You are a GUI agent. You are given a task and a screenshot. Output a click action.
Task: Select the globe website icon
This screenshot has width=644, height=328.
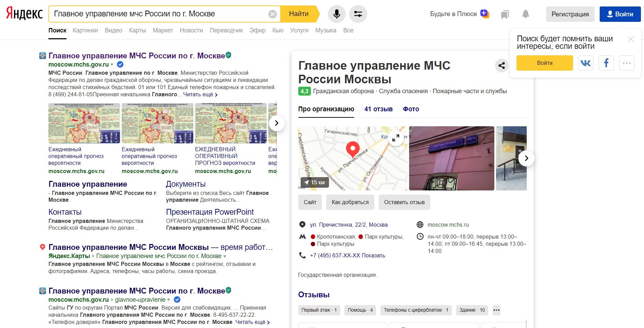pos(420,225)
